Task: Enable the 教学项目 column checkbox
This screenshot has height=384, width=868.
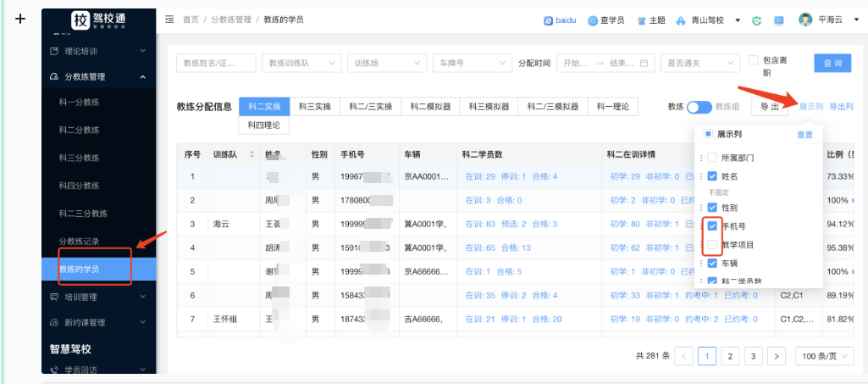Action: (x=712, y=244)
